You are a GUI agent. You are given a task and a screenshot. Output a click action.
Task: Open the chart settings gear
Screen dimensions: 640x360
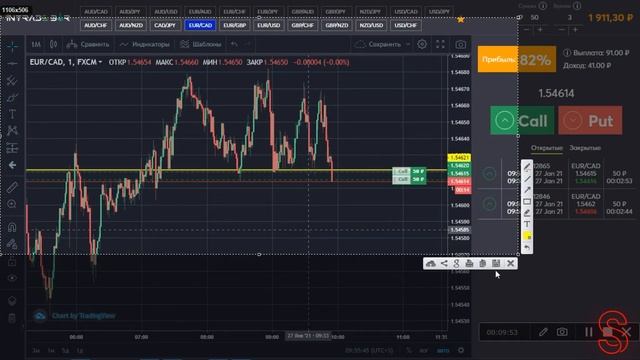(x=422, y=44)
